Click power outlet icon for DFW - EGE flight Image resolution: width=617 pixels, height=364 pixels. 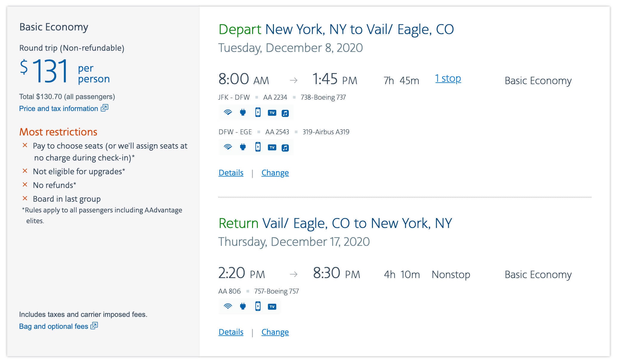click(x=243, y=147)
